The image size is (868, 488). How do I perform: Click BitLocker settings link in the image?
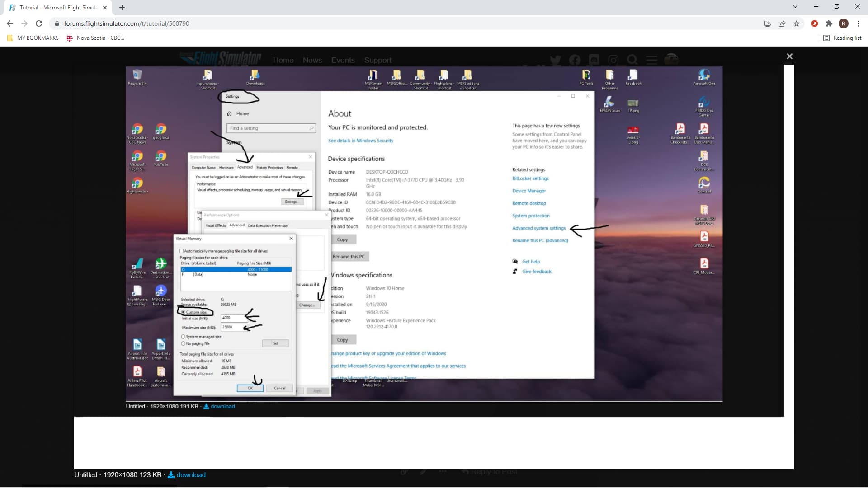click(530, 178)
